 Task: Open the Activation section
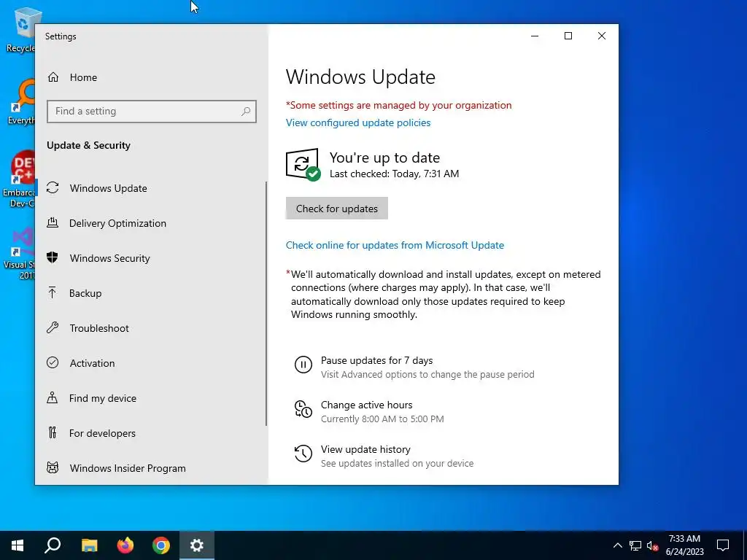click(150, 363)
